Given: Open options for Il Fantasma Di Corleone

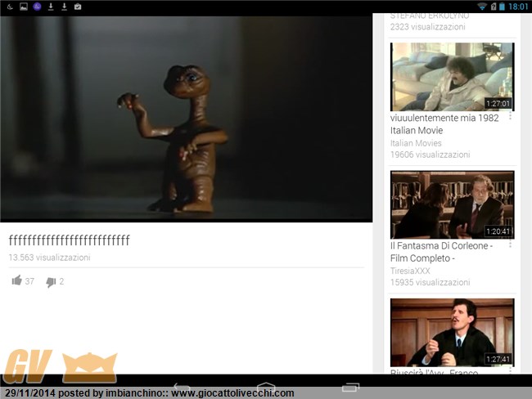Looking at the screenshot, I should click(510, 244).
